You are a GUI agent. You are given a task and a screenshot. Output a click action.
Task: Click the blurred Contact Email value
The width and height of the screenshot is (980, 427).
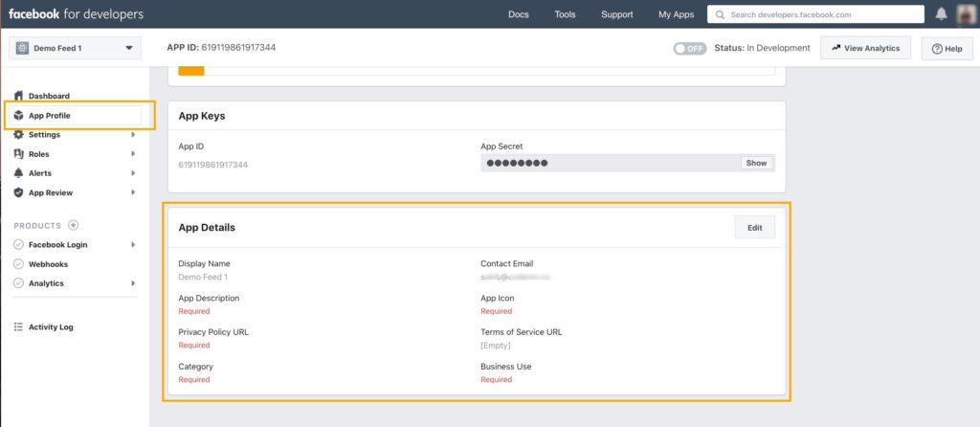coord(516,277)
